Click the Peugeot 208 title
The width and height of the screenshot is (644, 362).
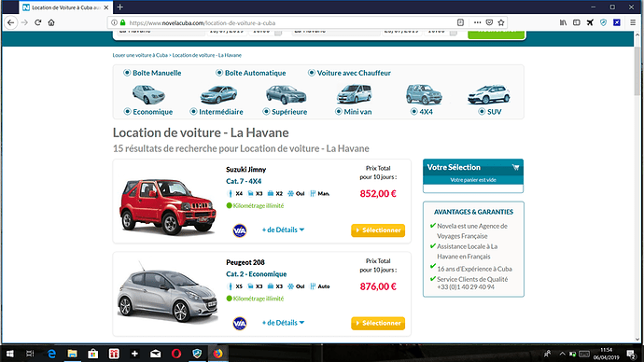(x=245, y=262)
